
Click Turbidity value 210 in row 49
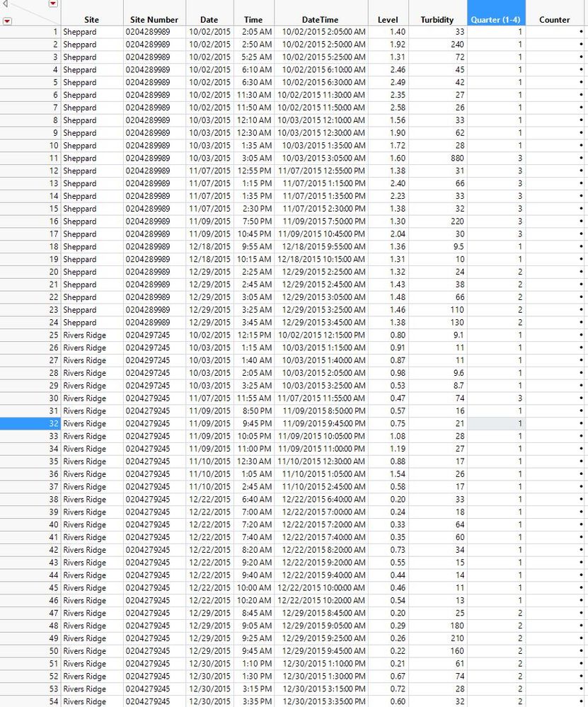[457, 638]
